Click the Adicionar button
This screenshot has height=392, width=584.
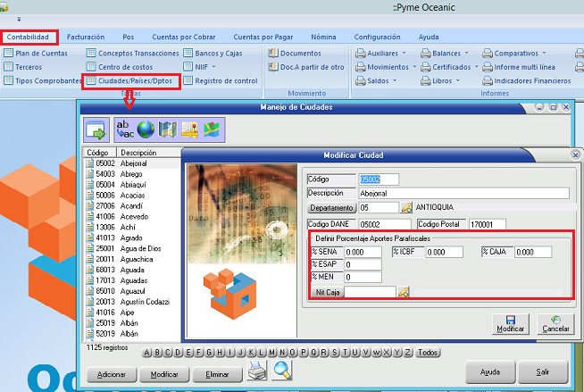112,375
